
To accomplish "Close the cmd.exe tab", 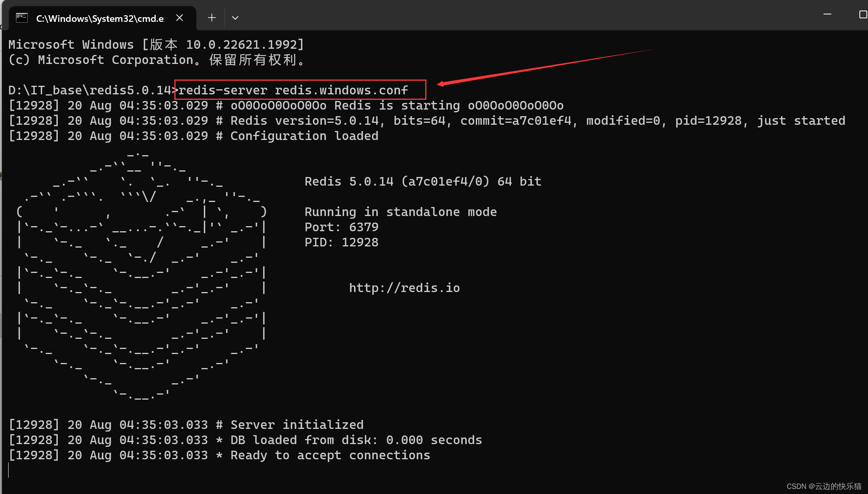I will point(179,18).
